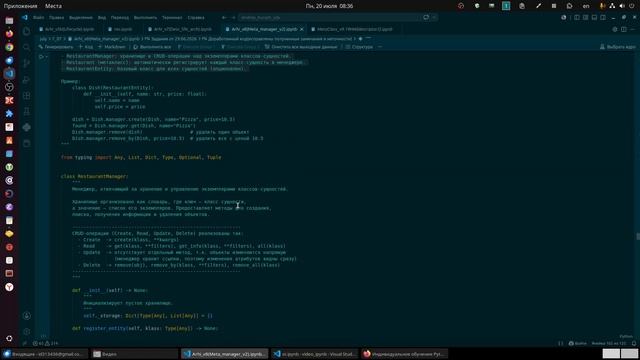This screenshot has width=640, height=360.
Task: Go back with the navigation arrow
Action: click(224, 18)
